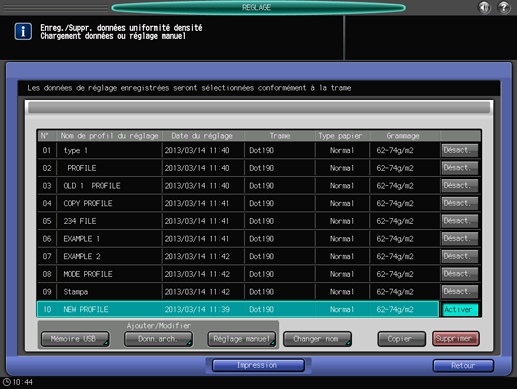Click the blue information icon

(23, 31)
